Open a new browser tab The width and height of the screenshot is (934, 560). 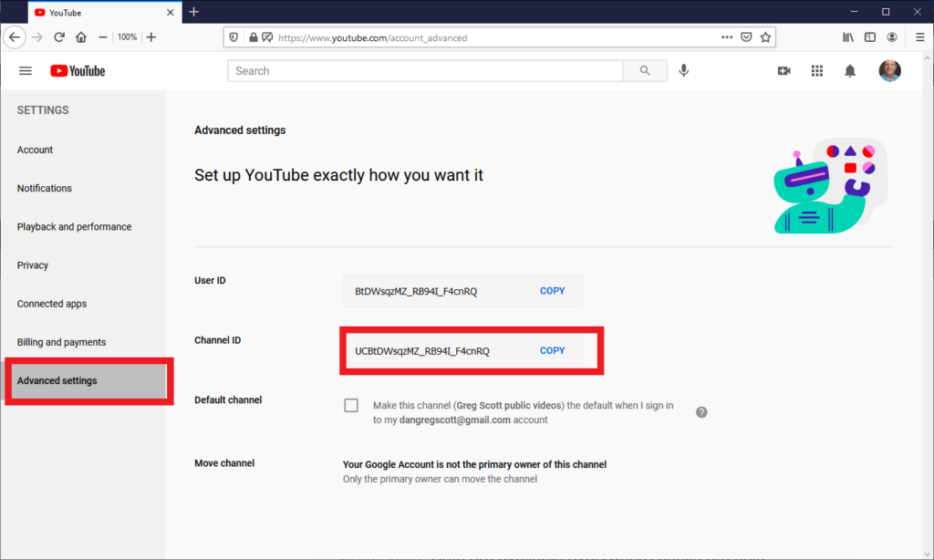[x=193, y=12]
